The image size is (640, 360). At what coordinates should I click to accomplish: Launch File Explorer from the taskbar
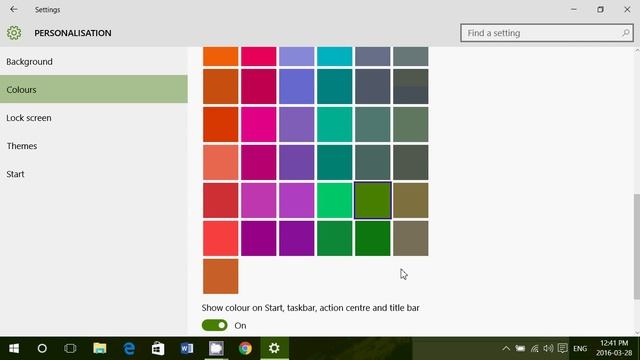point(100,348)
